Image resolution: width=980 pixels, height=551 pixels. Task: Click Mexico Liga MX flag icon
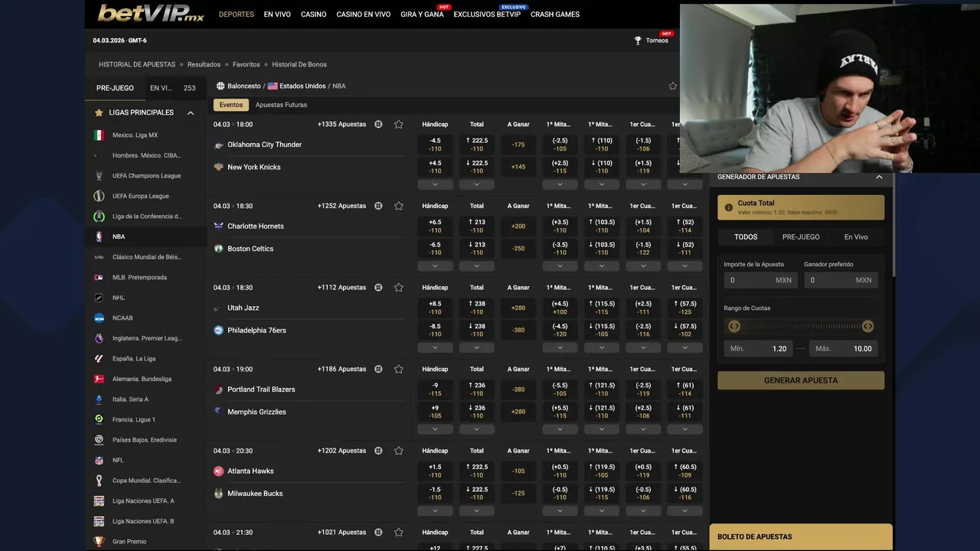pos(99,135)
